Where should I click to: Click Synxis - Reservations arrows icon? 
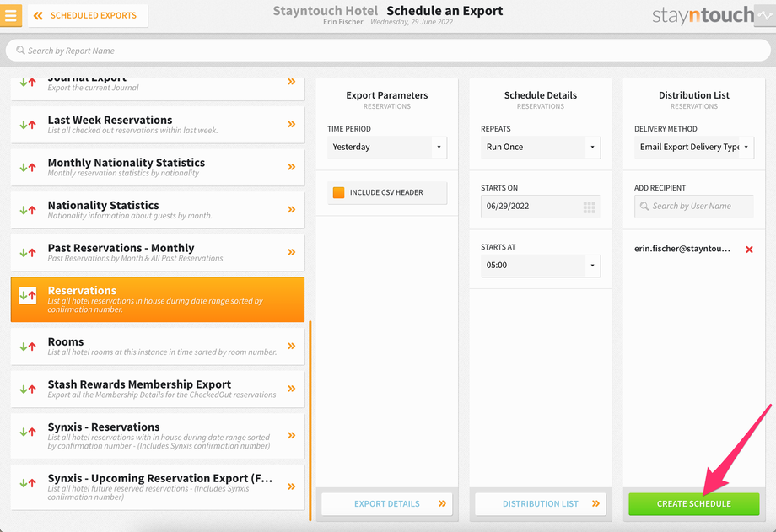point(28,432)
